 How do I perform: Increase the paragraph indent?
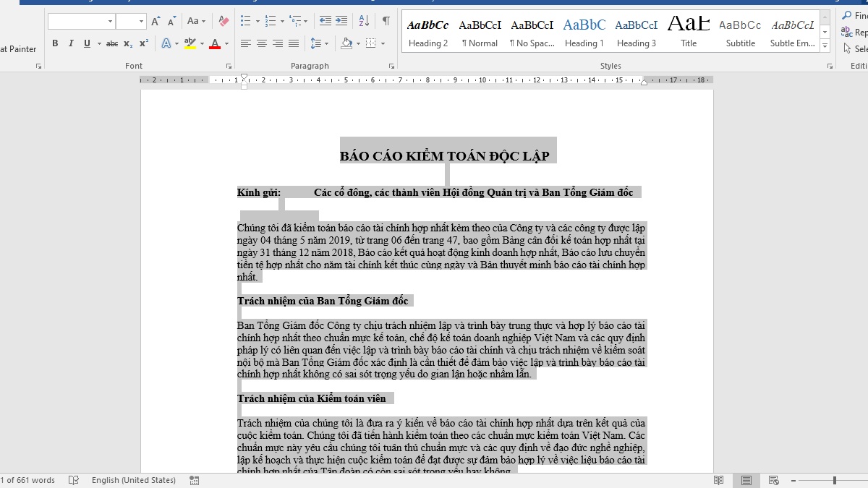[341, 21]
